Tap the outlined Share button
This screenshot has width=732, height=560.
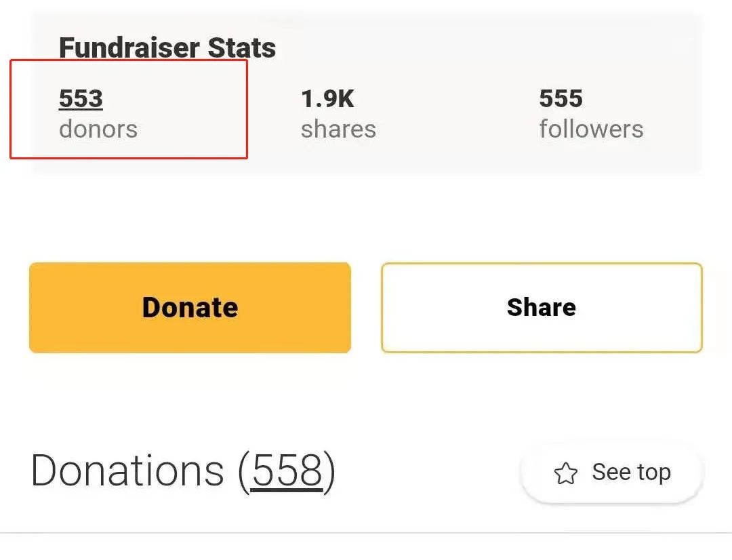pos(542,308)
